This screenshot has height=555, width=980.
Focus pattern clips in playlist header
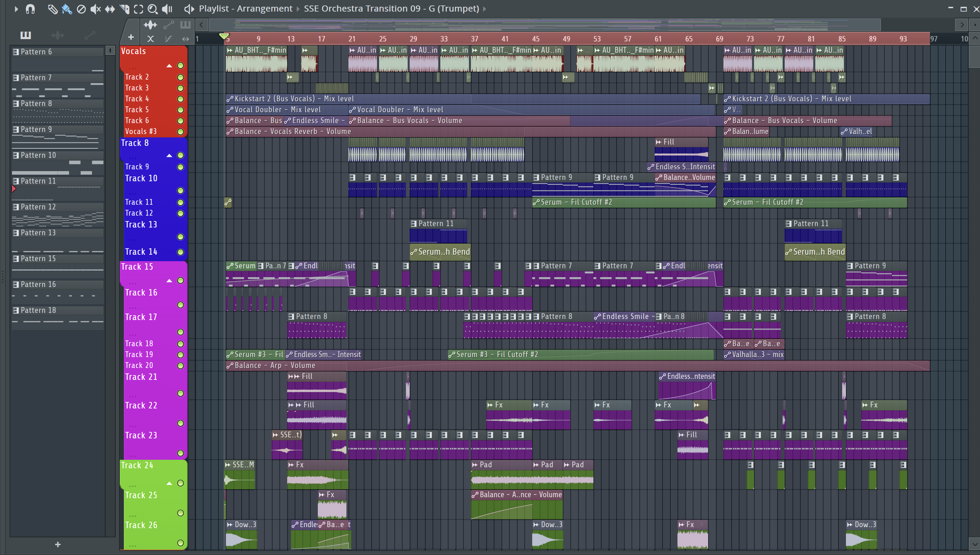coord(185,25)
